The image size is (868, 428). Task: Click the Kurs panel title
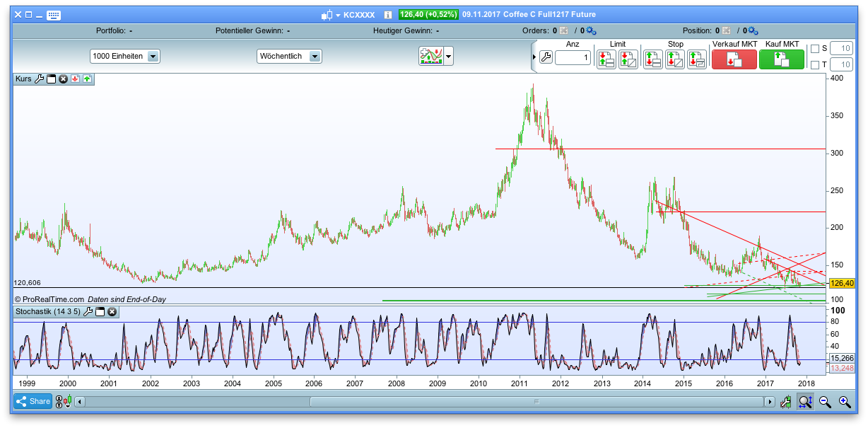(23, 79)
